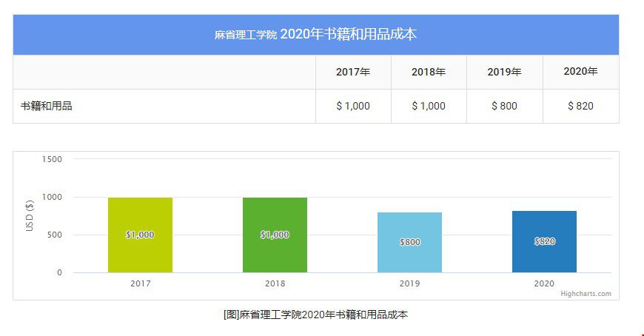Image resolution: width=644 pixels, height=336 pixels.
Task: Click the USD ($) axis title
Action: pos(30,215)
